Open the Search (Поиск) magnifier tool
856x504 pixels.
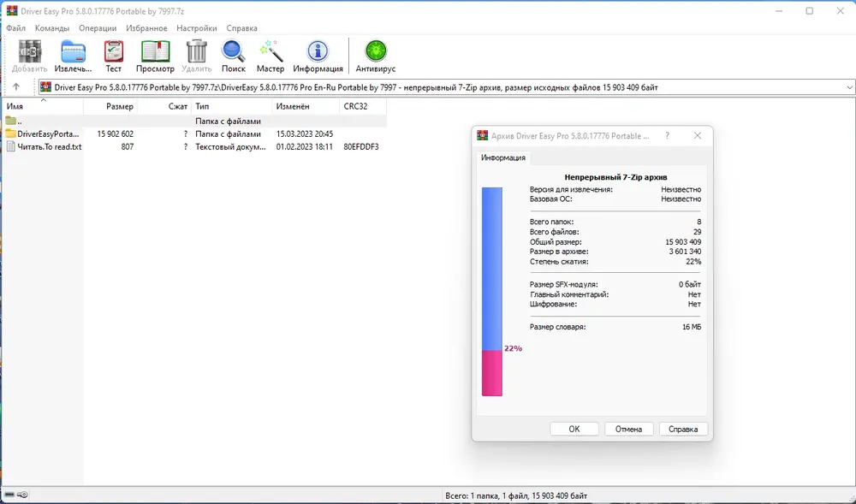pyautogui.click(x=233, y=56)
